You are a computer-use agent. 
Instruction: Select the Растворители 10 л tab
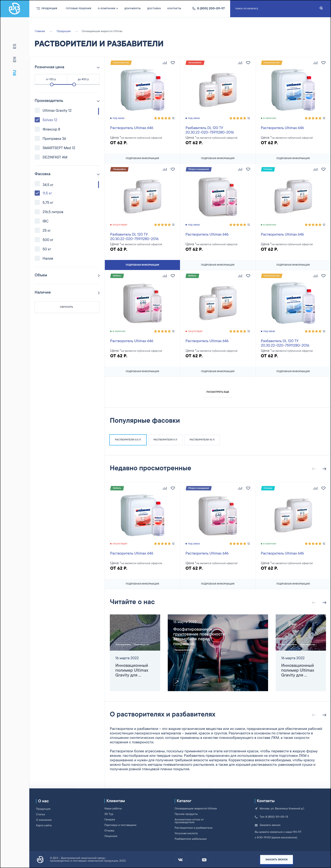[x=202, y=440]
